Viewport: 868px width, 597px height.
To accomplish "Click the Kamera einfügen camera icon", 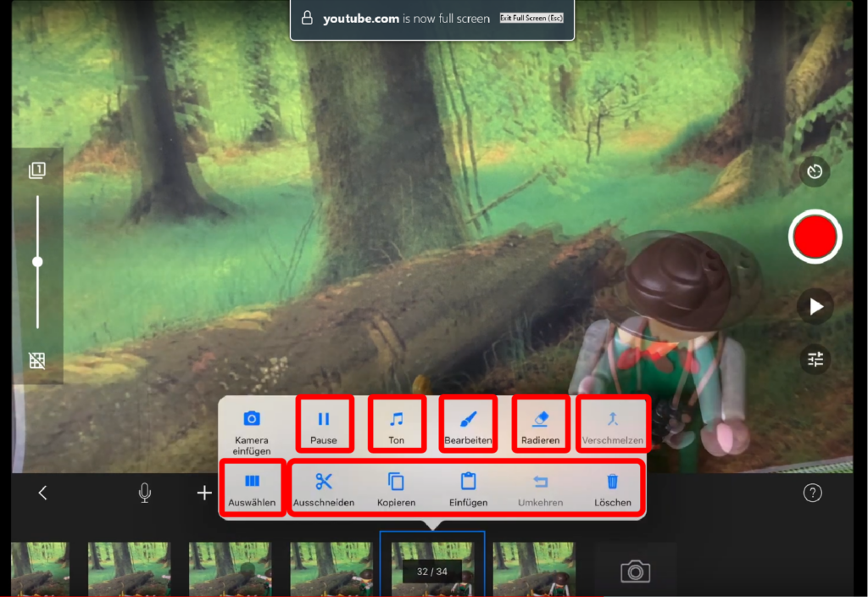I will (252, 419).
